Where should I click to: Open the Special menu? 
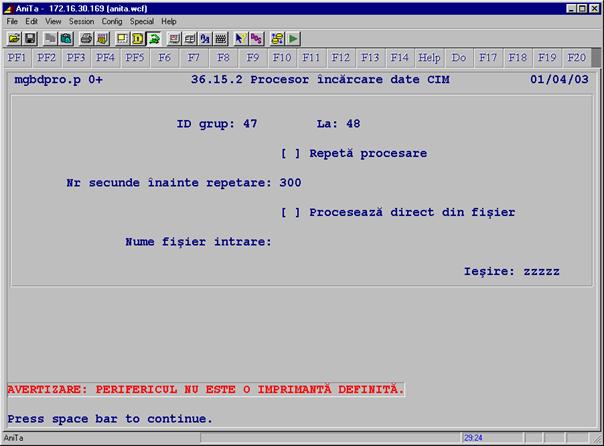point(142,21)
